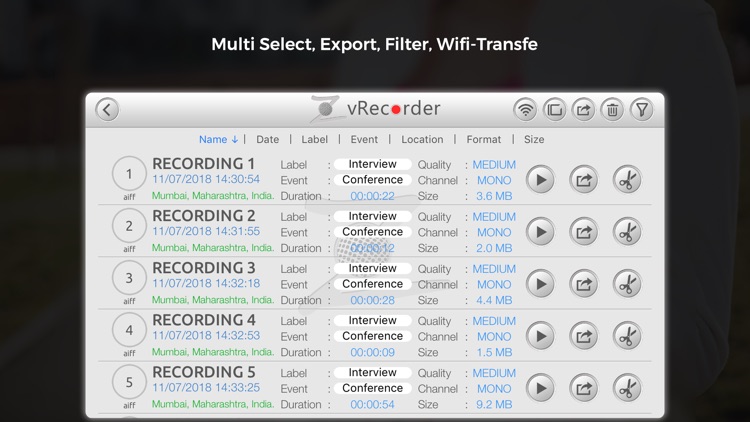Tap the multi select icon

(554, 110)
